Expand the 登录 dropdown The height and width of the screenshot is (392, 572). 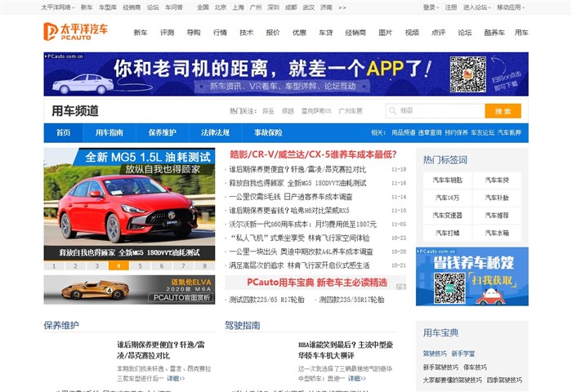[431, 7]
